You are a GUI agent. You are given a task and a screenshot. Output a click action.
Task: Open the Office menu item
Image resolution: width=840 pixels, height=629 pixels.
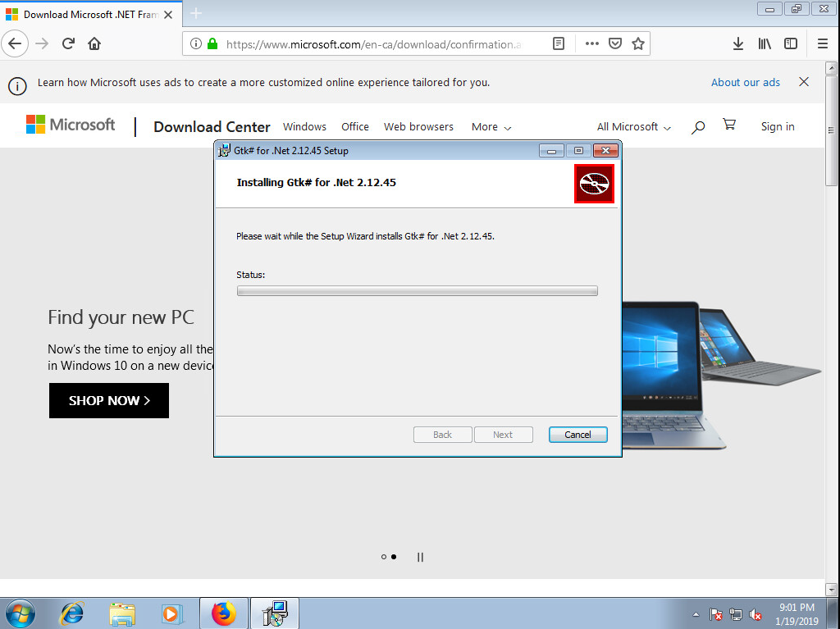[x=355, y=127]
